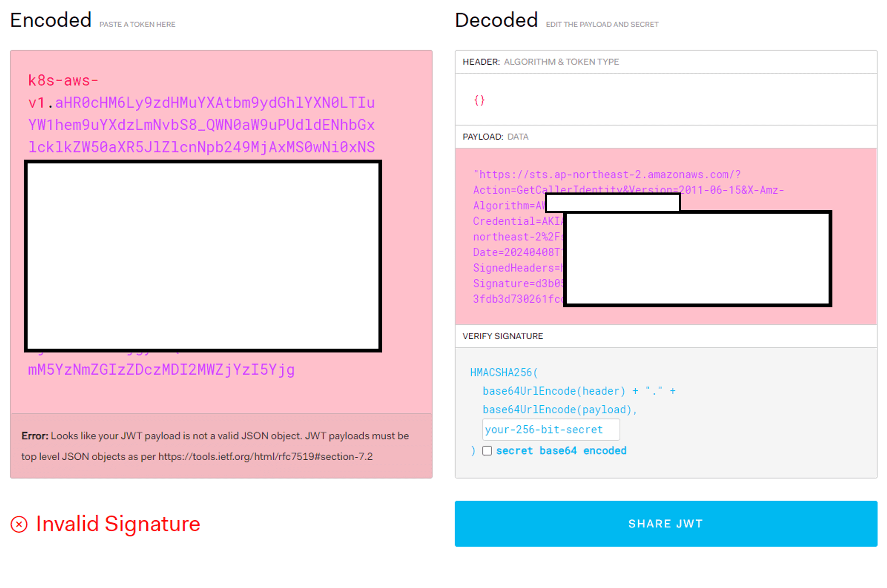
Task: Click the Invalid Signature error icon
Action: point(19,524)
